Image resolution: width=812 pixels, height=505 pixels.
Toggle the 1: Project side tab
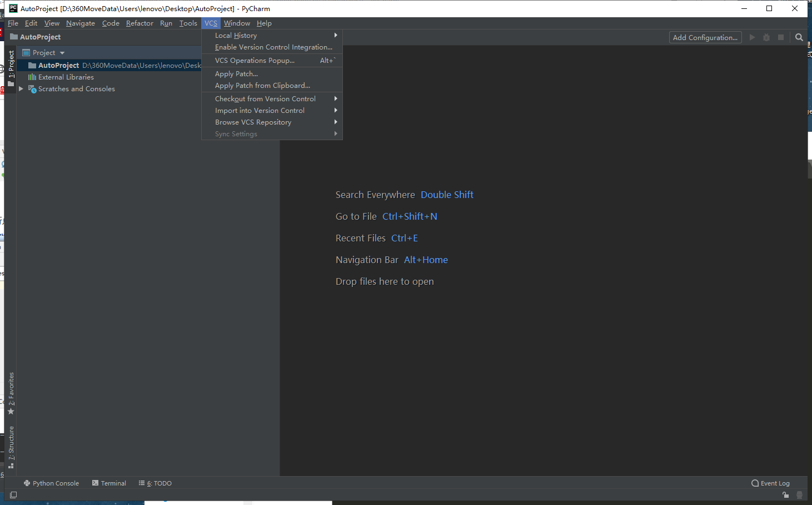(11, 68)
